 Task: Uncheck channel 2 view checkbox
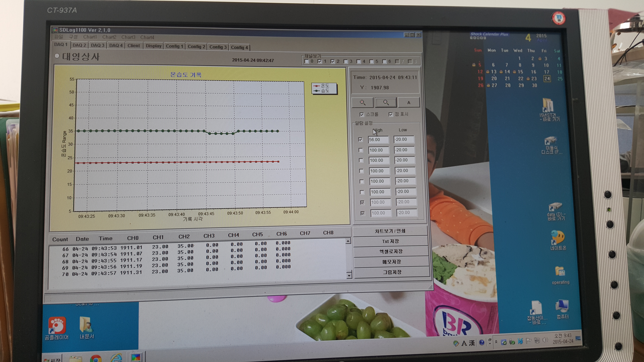point(333,61)
